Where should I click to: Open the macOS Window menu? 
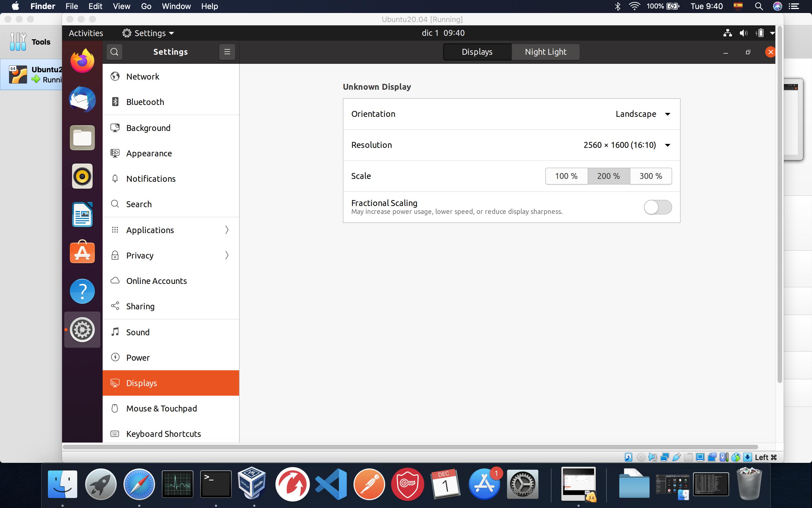pos(176,6)
